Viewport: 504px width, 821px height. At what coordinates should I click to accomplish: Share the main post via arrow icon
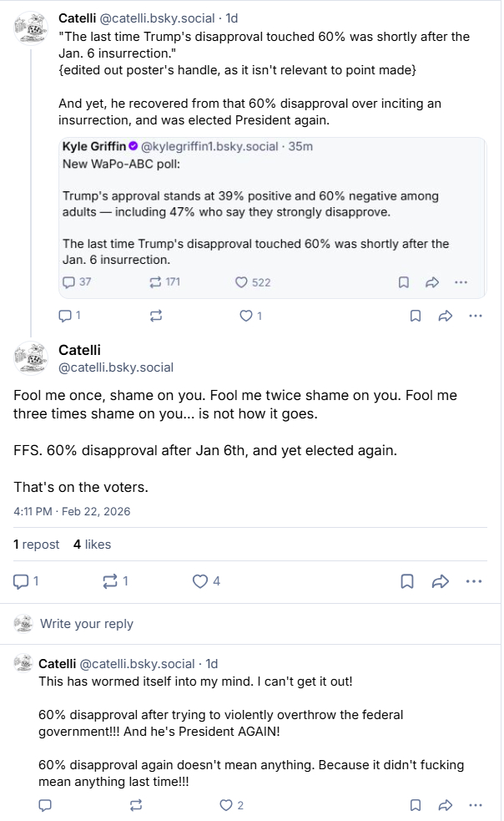point(440,581)
